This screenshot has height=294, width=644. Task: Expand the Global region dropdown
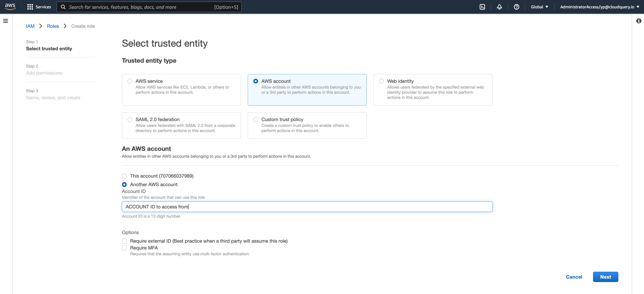(539, 7)
